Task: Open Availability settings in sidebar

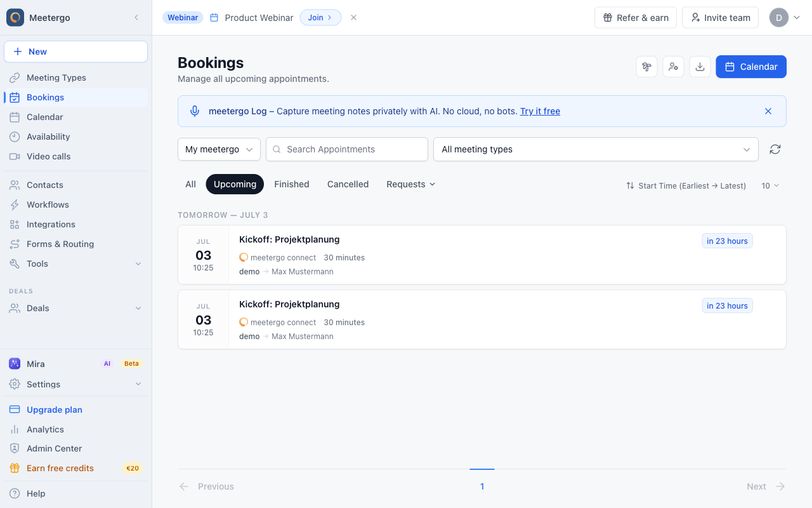Action: pyautogui.click(x=76, y=137)
